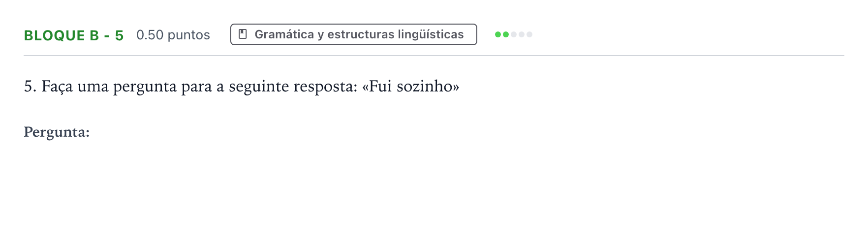This screenshot has width=868, height=239.
Task: Click the third gray difficulty dot
Action: pos(514,34)
